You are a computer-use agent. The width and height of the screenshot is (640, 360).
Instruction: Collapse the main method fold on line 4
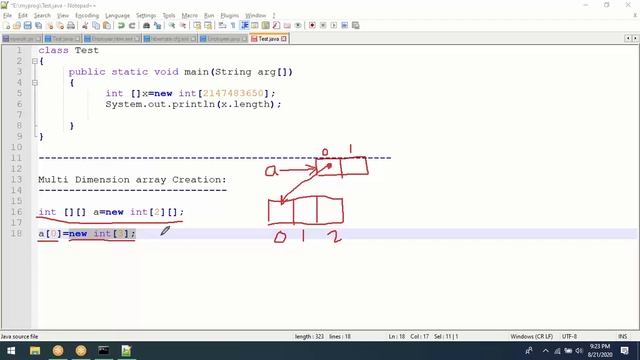[x=35, y=83]
